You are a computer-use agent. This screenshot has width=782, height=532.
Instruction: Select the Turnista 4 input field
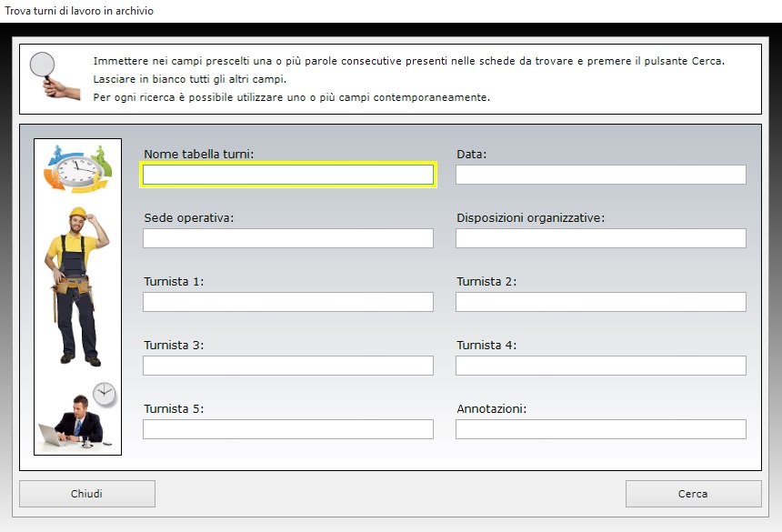pyautogui.click(x=600, y=366)
